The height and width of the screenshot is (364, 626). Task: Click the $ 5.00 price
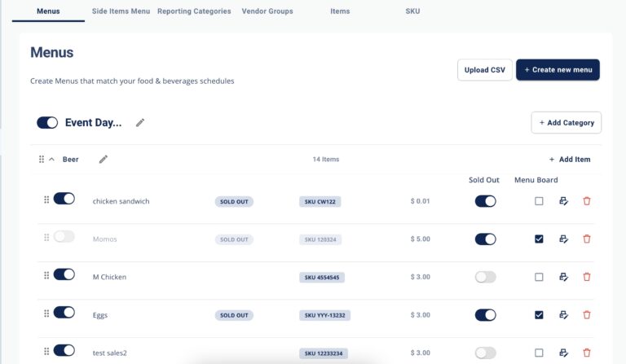click(420, 239)
